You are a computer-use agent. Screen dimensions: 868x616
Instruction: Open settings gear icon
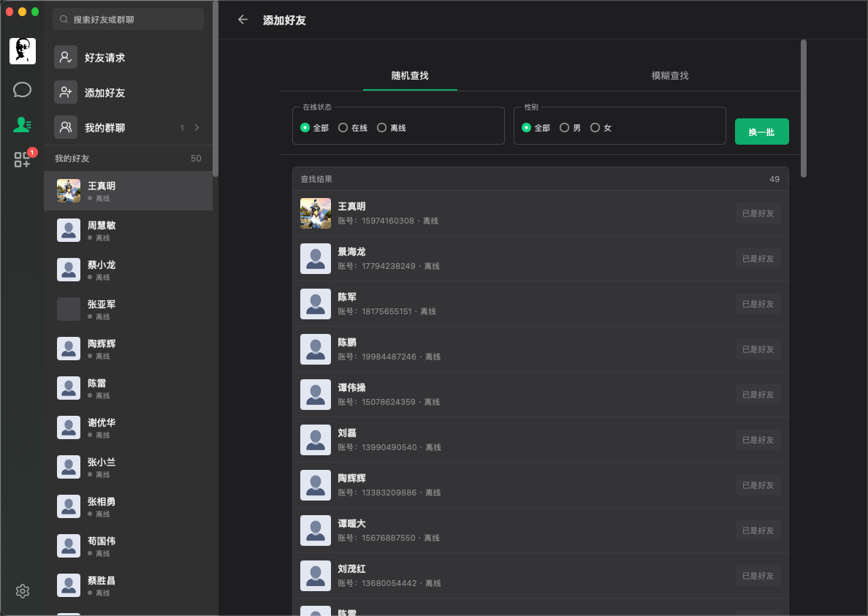(23, 591)
